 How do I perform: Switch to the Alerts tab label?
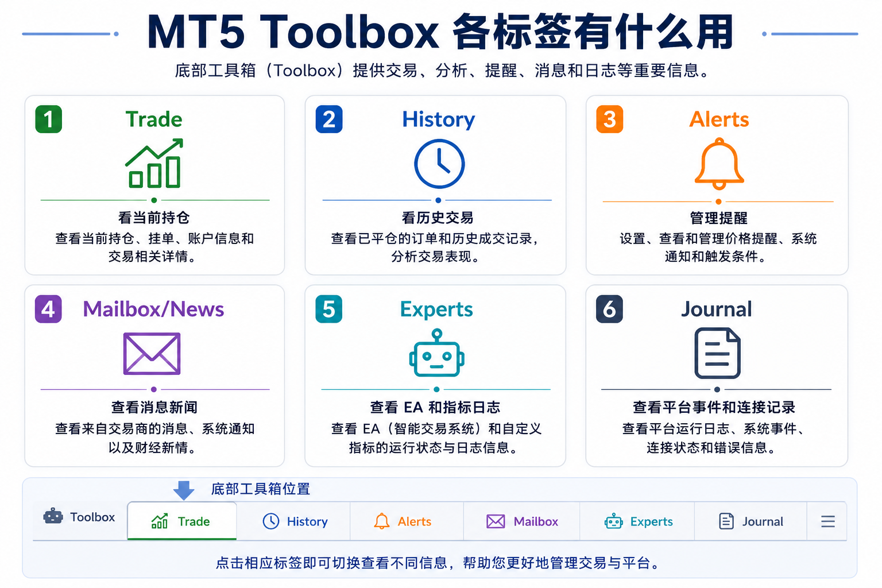coord(415,521)
